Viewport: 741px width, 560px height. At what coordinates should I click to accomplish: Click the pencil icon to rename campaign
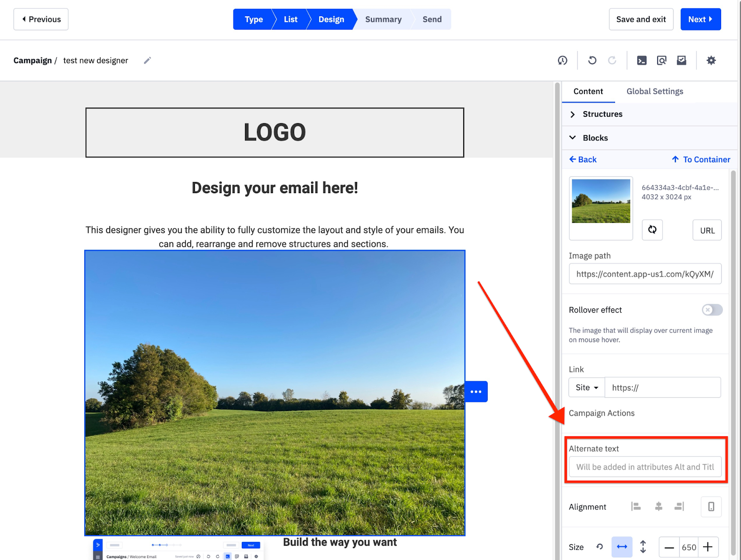(147, 61)
